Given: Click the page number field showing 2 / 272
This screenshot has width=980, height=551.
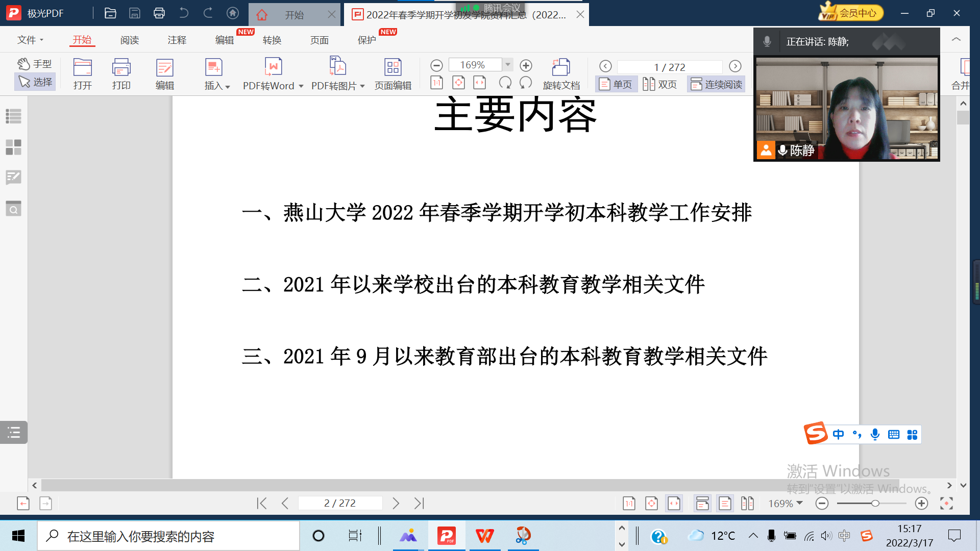Looking at the screenshot, I should point(340,504).
